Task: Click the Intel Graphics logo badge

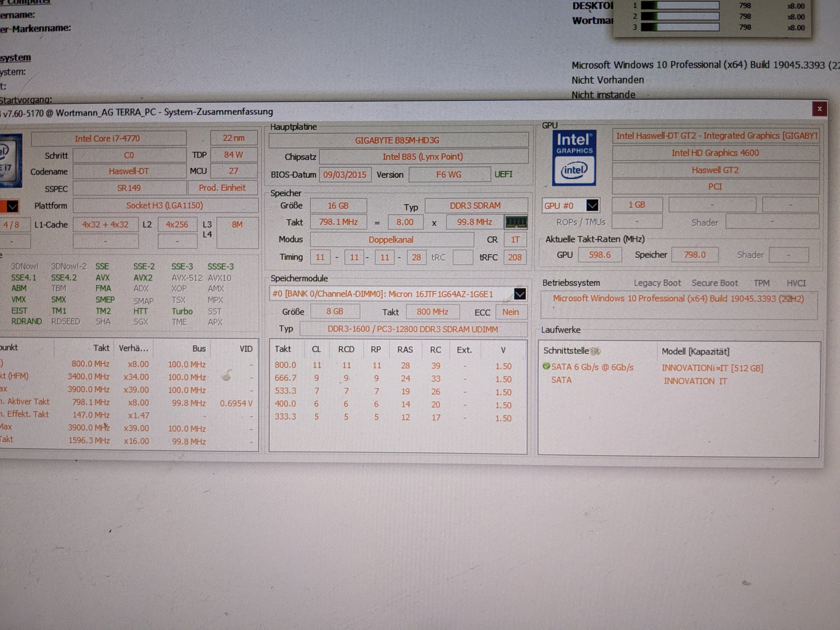Action: (574, 157)
